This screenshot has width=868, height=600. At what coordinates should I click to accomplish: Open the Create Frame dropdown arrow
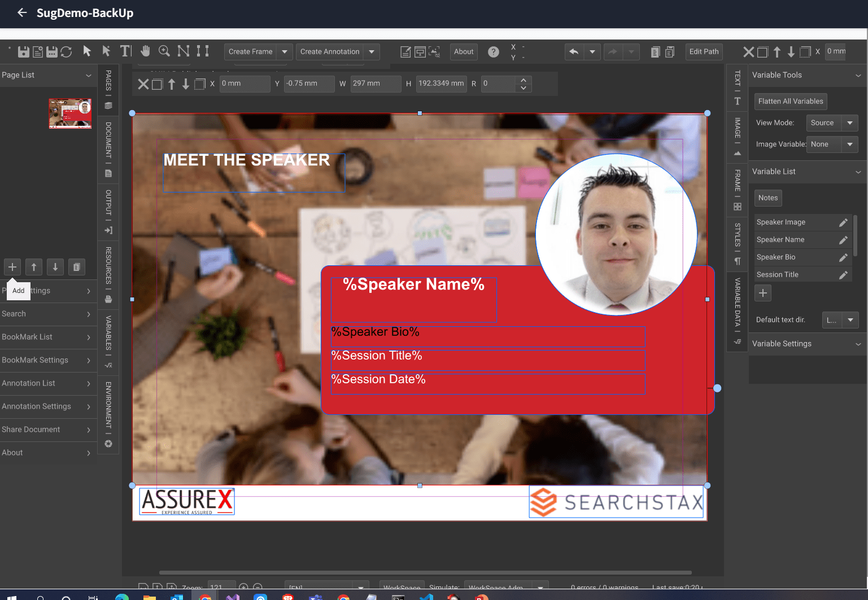(x=285, y=52)
